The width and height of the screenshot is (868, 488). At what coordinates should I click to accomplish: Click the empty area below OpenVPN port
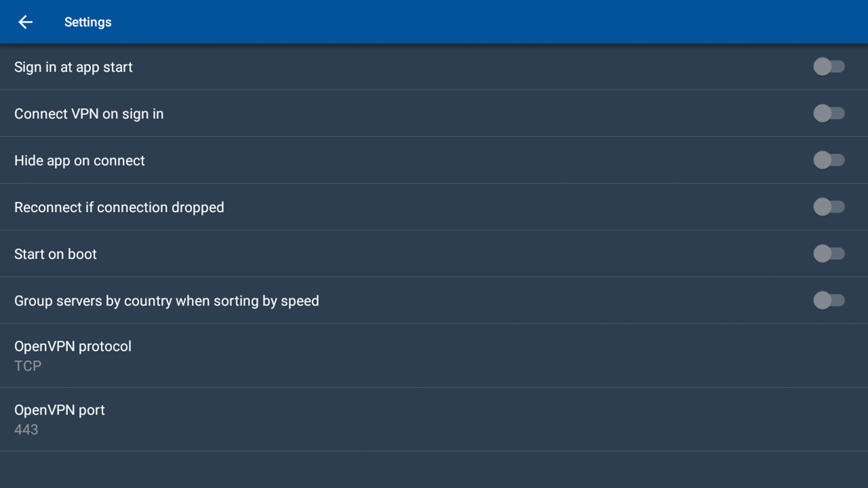point(434,470)
